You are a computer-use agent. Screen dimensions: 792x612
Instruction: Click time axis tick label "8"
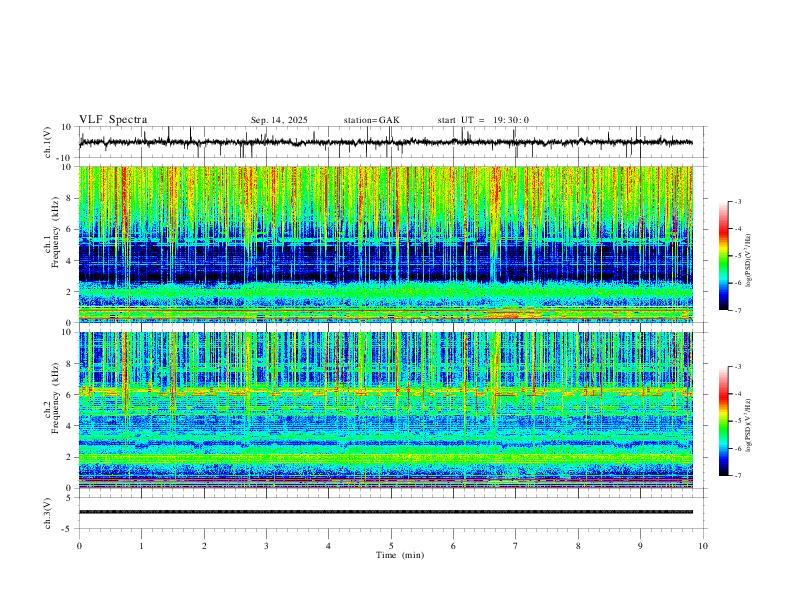coord(578,546)
